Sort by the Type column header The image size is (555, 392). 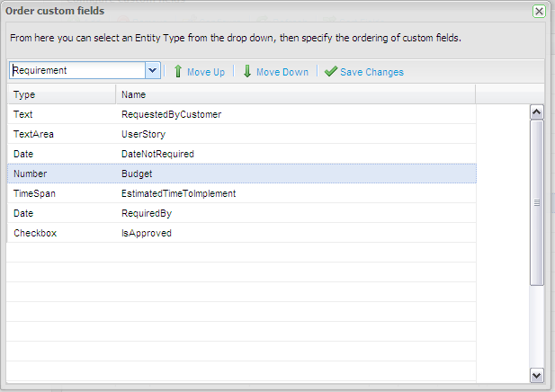tap(61, 94)
